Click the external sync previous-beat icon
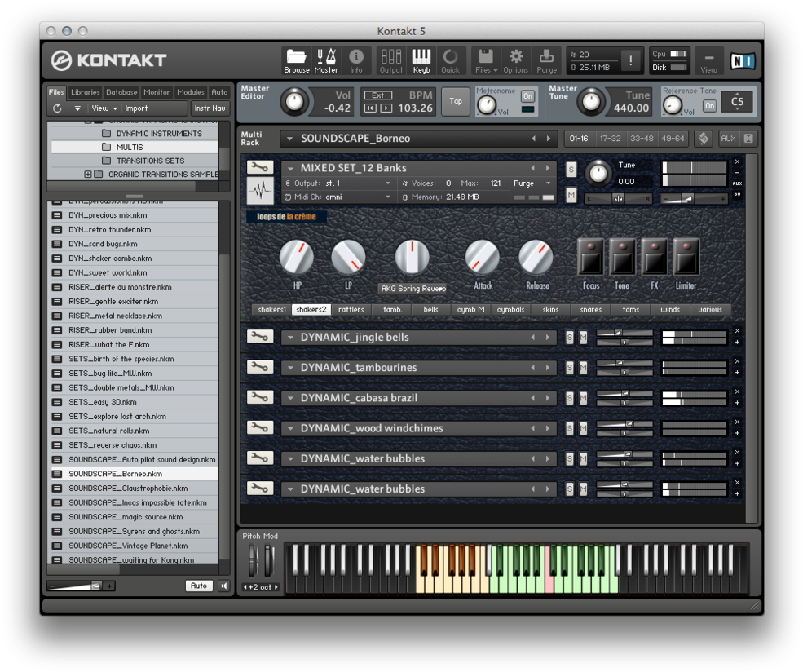The width and height of the screenshot is (803, 672). pyautogui.click(x=370, y=108)
